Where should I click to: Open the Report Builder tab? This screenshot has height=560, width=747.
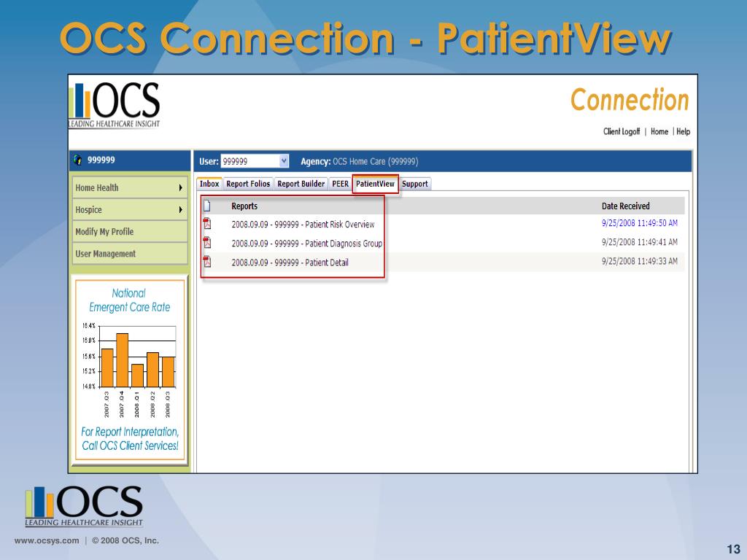(301, 184)
